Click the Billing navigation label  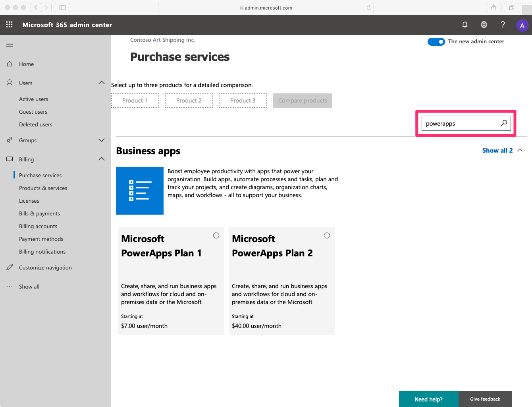26,159
